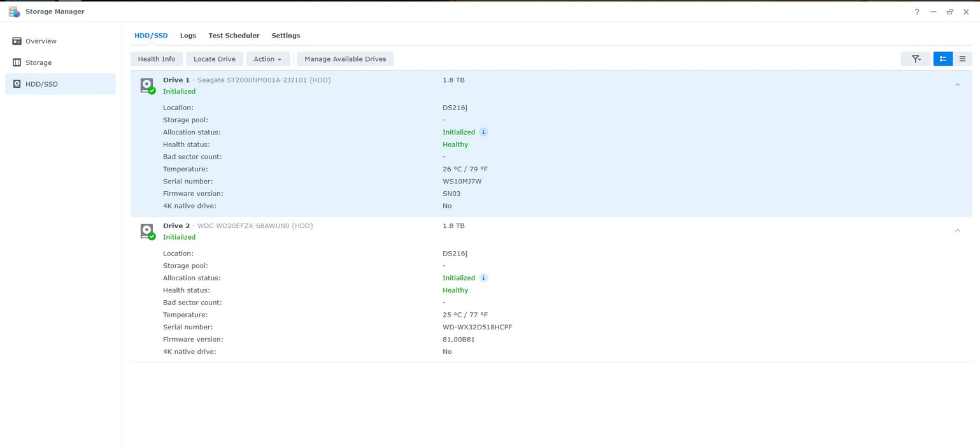Open the filter funnel dropdown

[916, 59]
